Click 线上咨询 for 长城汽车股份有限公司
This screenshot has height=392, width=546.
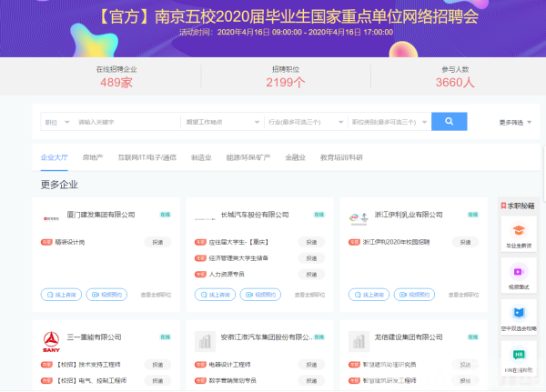coord(215,295)
